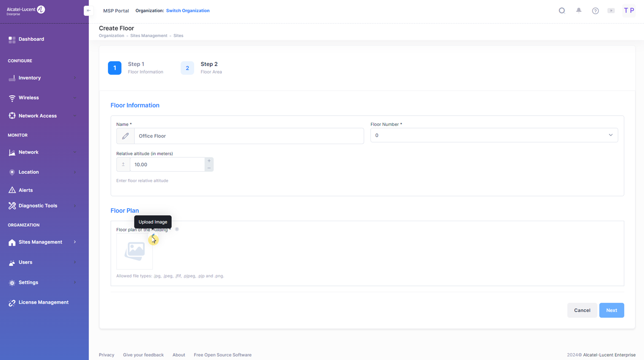
Task: Click the video tutorial icon
Action: (611, 11)
